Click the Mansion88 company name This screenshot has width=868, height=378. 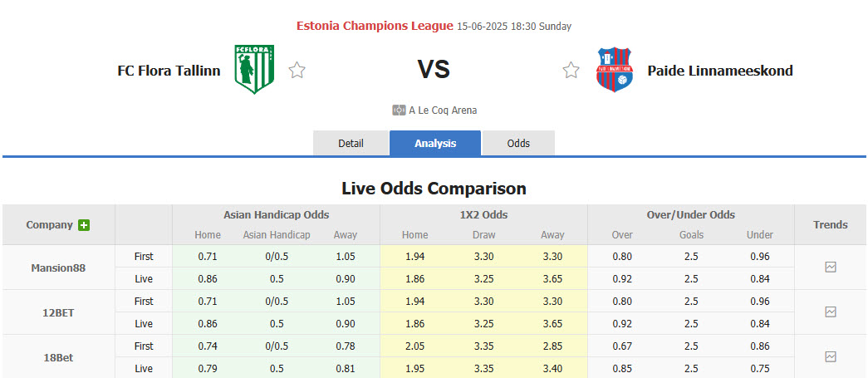(58, 268)
